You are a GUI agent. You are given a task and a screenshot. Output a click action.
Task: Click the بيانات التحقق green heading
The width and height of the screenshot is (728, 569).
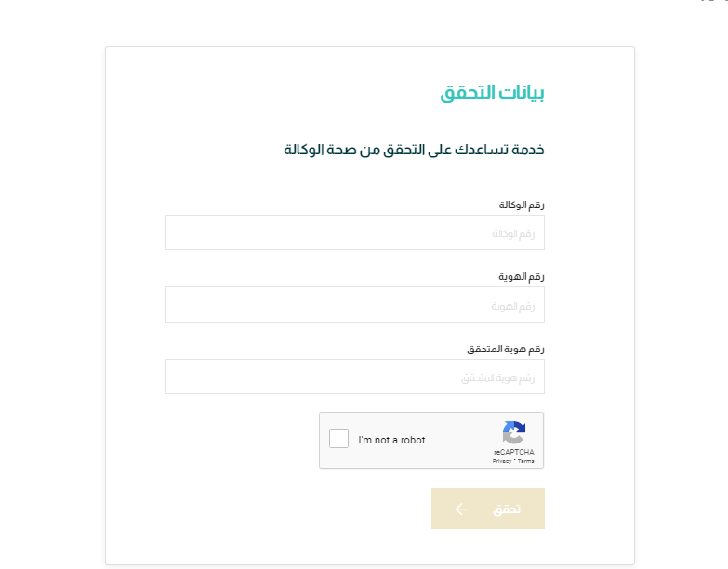[x=492, y=93]
